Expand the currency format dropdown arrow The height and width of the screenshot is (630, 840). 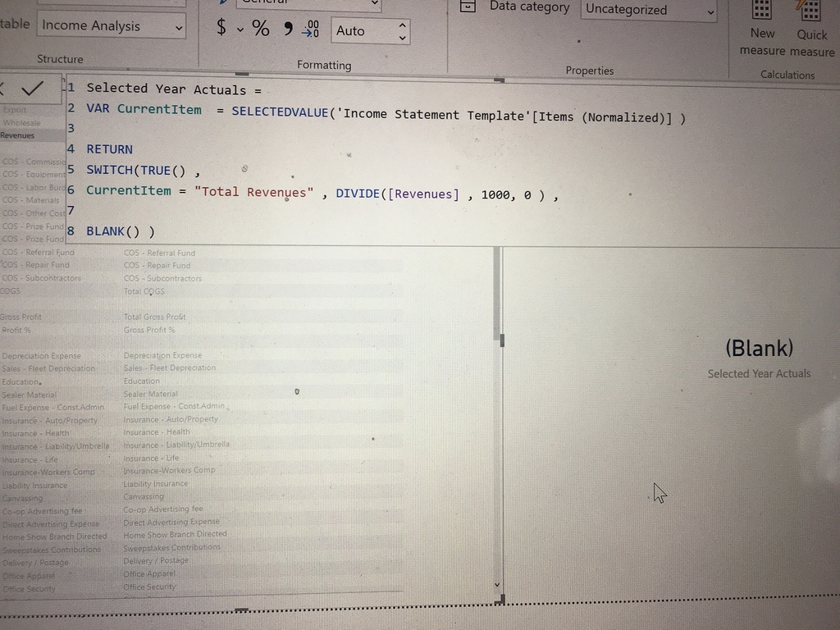[x=240, y=30]
